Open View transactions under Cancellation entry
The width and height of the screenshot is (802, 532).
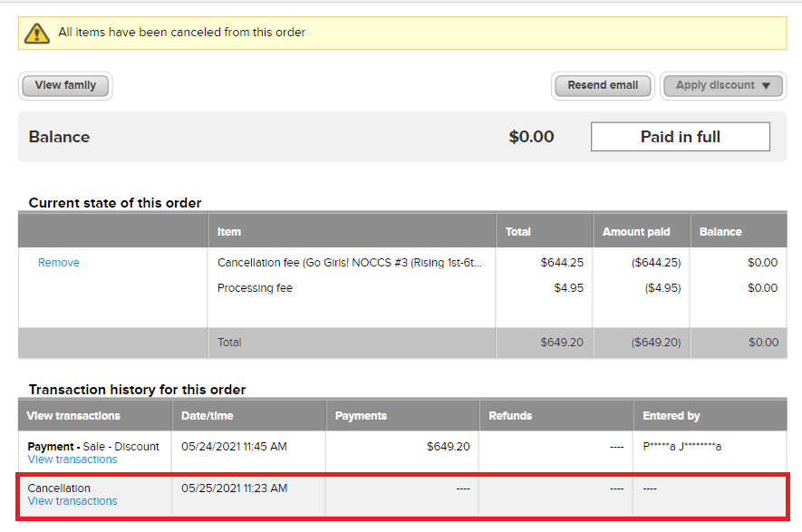coord(72,501)
